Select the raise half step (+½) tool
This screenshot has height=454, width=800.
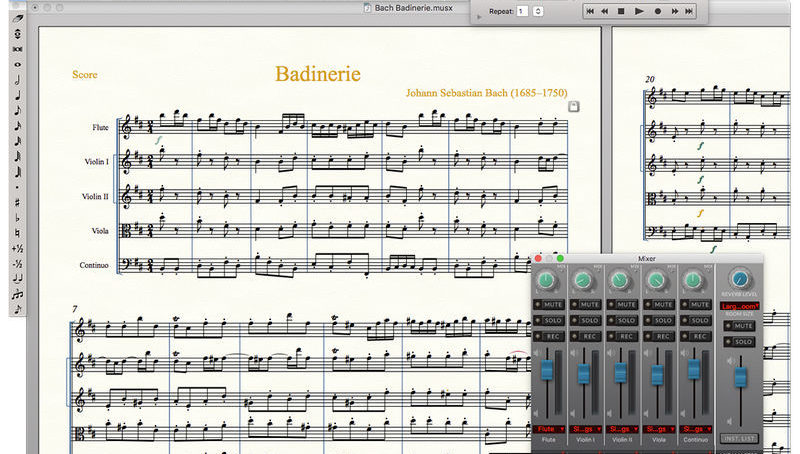tap(17, 248)
